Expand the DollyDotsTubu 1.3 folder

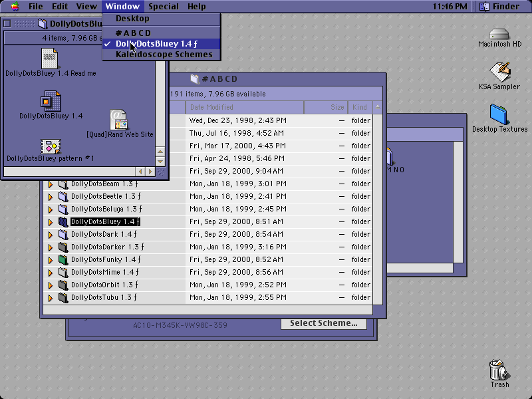tap(51, 298)
